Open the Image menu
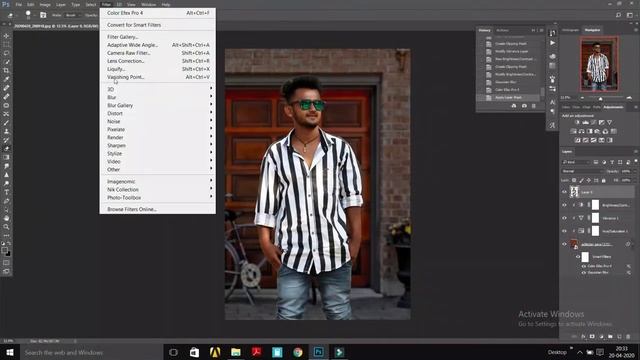Image resolution: width=640 pixels, height=360 pixels. pyautogui.click(x=45, y=4)
